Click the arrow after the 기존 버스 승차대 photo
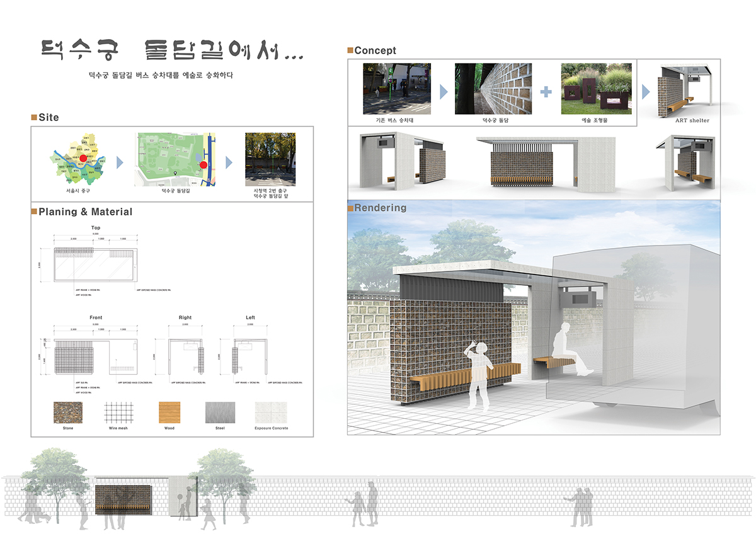The height and width of the screenshot is (534, 756). [444, 92]
